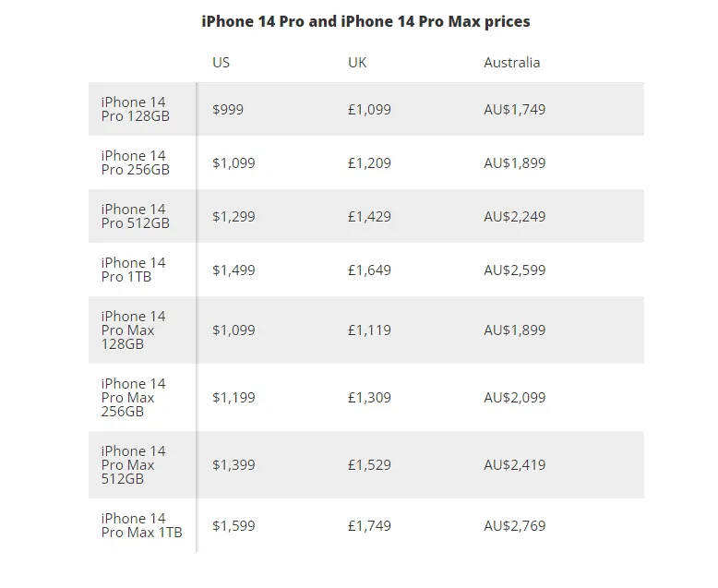This screenshot has width=718, height=588.
Task: Click the £1,119 UK price cell
Action: pos(369,330)
